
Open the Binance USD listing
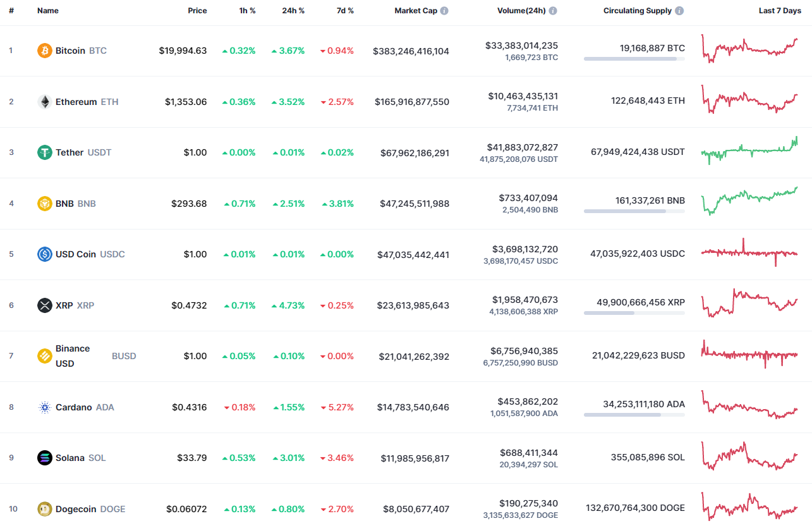pos(73,356)
